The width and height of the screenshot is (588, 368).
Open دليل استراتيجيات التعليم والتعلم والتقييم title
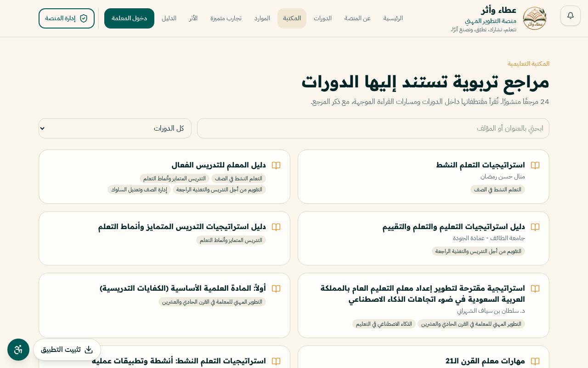tap(454, 227)
